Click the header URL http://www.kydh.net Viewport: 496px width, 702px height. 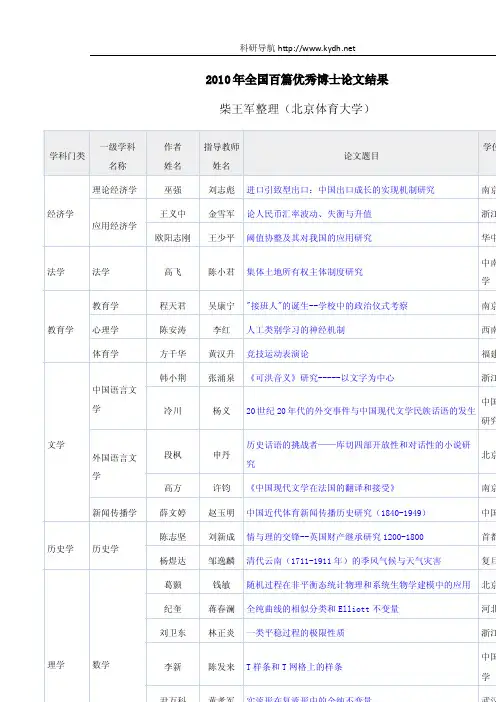[316, 48]
